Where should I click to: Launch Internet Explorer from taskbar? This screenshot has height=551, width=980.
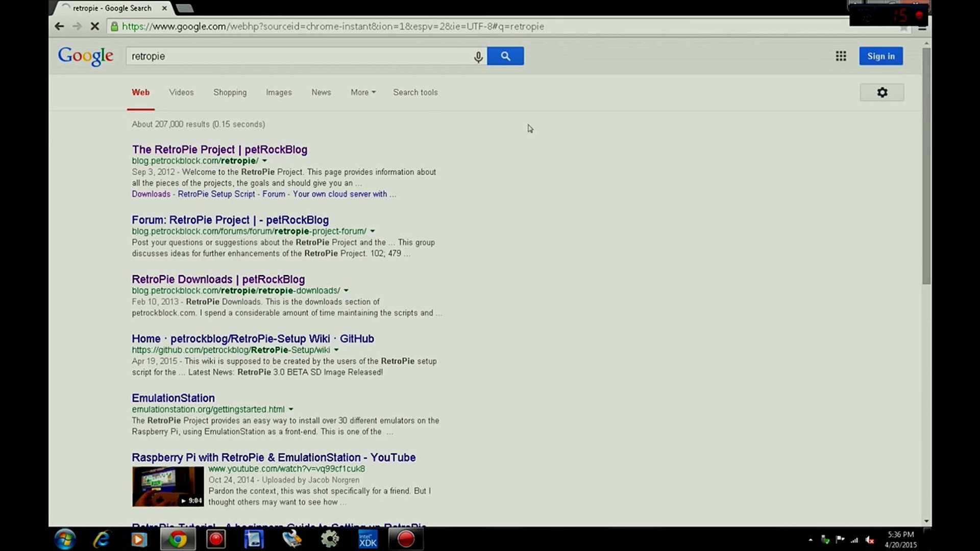pyautogui.click(x=102, y=539)
